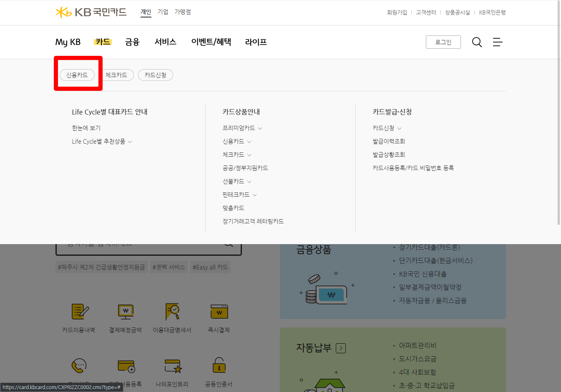Screen dimensions: 561x392
Task: Open 자동차금융 / 올리스금융 link
Action: pos(433,300)
